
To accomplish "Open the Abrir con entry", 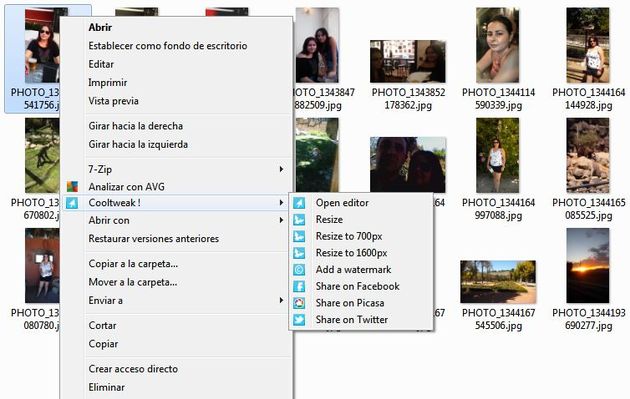I will 109,220.
